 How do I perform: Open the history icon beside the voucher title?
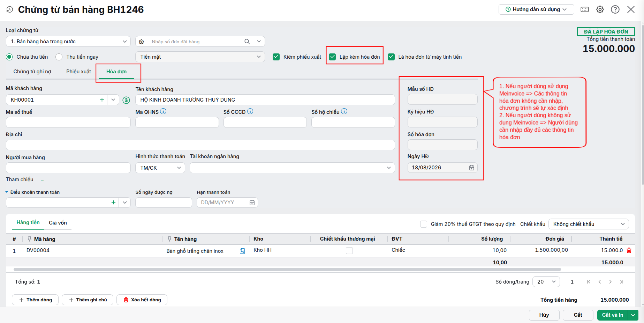click(x=10, y=9)
